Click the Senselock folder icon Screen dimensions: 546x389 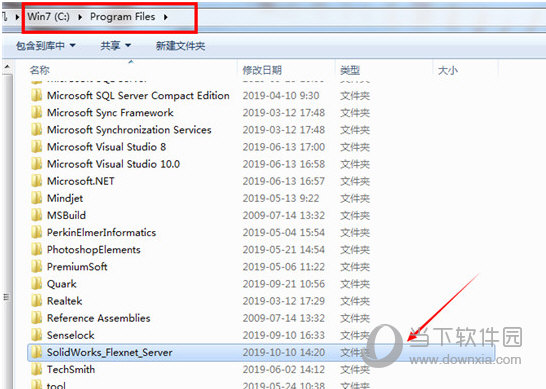click(x=37, y=335)
